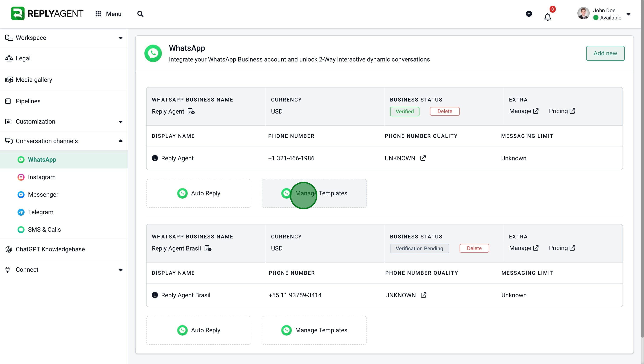Click document icon next to Reply Agent business name
The image size is (644, 364).
pos(191,111)
